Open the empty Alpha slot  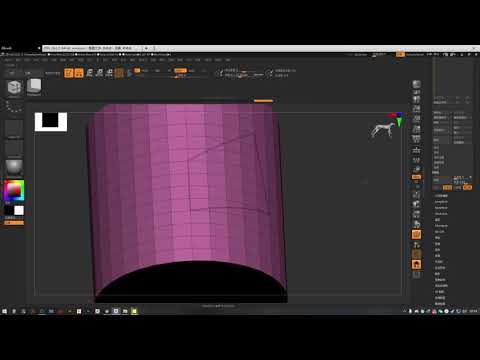coord(14,129)
